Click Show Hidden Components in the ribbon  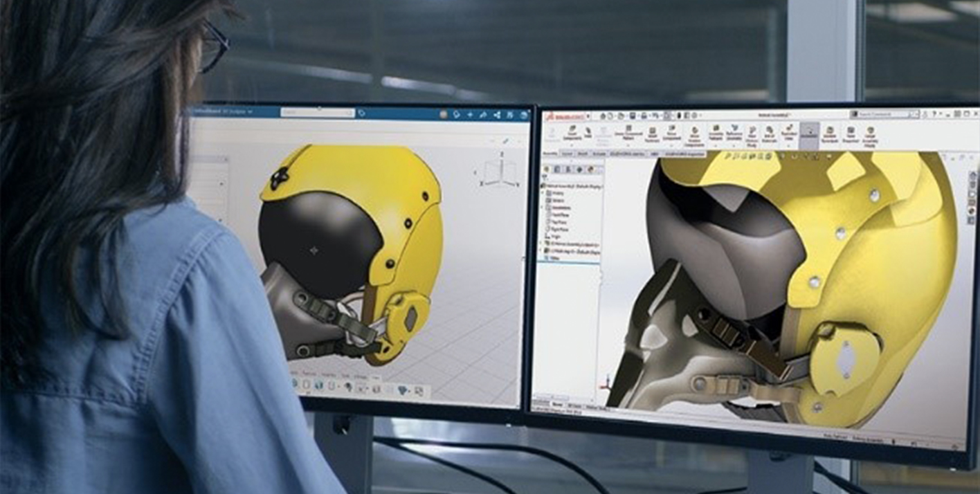(x=694, y=134)
